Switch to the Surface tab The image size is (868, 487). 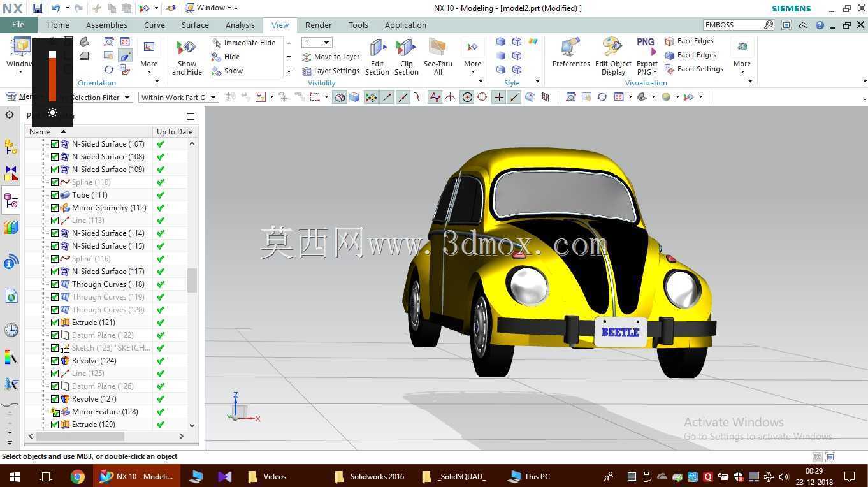[x=195, y=25]
